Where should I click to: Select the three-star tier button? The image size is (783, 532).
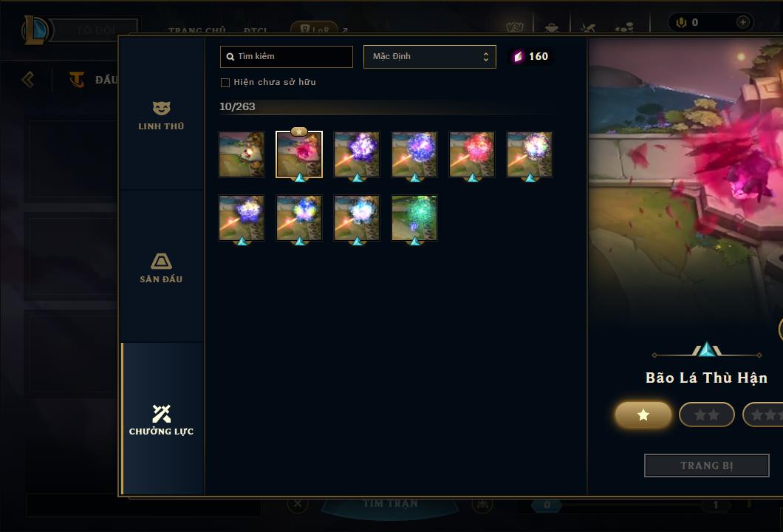click(762, 415)
